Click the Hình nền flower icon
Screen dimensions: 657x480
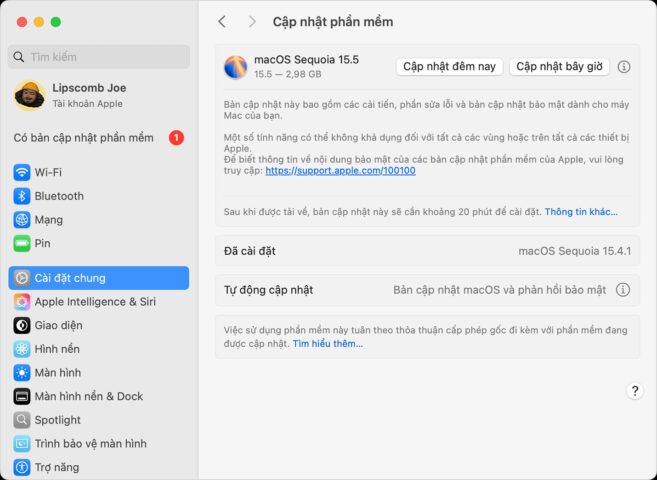click(x=21, y=349)
